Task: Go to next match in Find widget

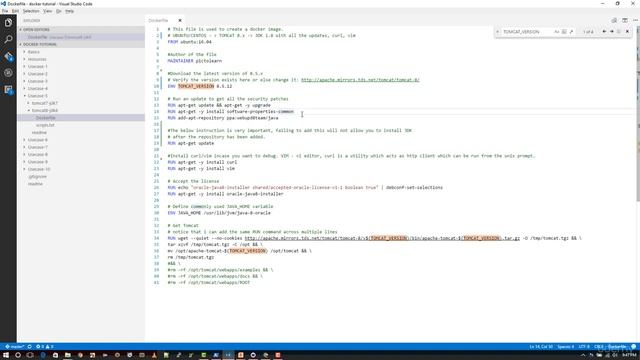Action: [612, 31]
